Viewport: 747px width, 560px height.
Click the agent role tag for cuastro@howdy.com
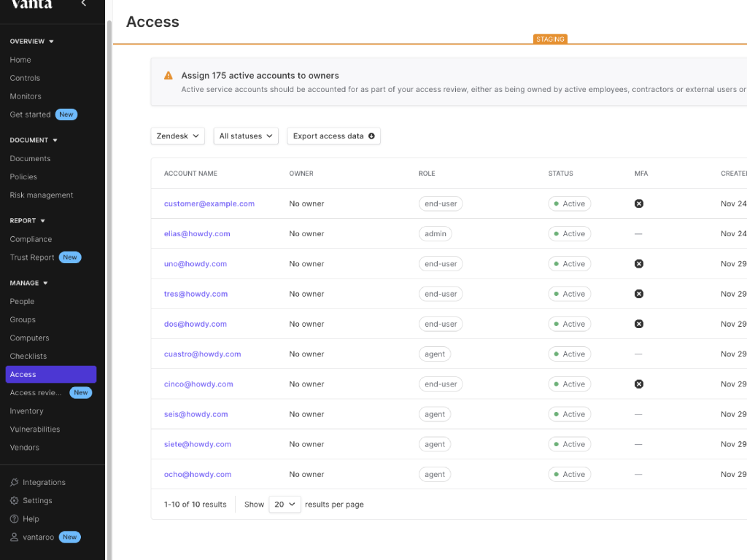pyautogui.click(x=435, y=354)
